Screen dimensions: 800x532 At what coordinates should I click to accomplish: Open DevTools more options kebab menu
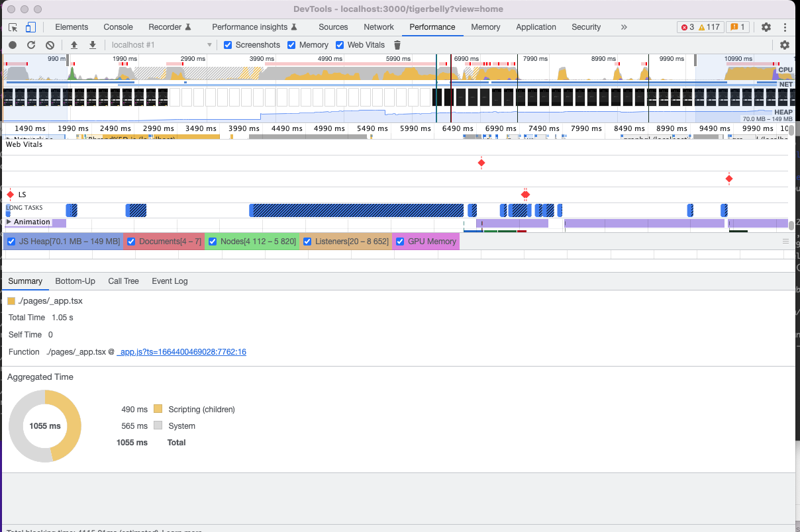(785, 27)
